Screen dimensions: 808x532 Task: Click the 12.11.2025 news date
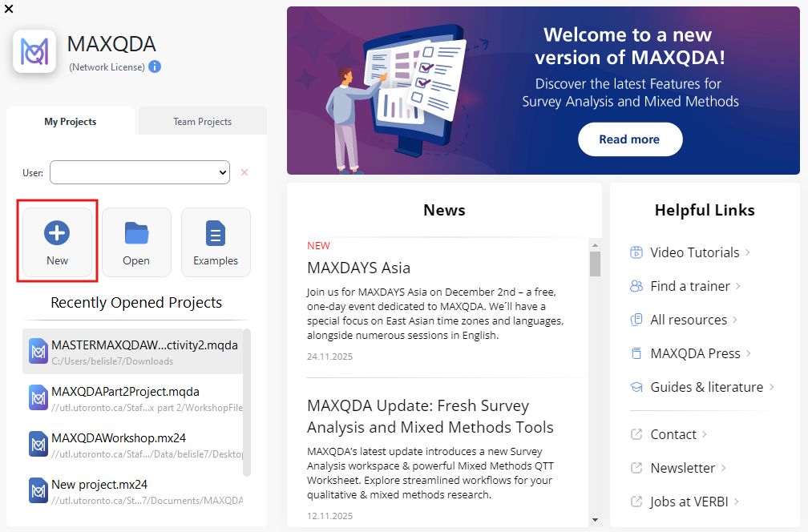pyautogui.click(x=329, y=515)
